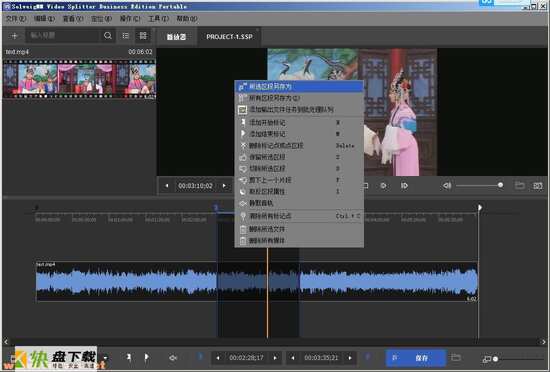Image resolution: width=550 pixels, height=372 pixels.
Task: Click the media search text field
Action: (x=63, y=36)
